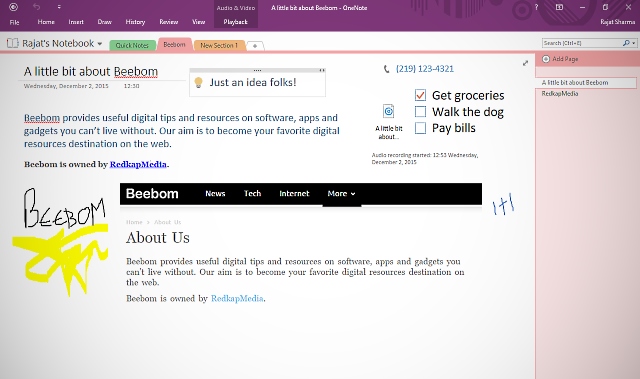Click the Audio & Video contextual tab label
The height and width of the screenshot is (379, 640).
tap(236, 8)
